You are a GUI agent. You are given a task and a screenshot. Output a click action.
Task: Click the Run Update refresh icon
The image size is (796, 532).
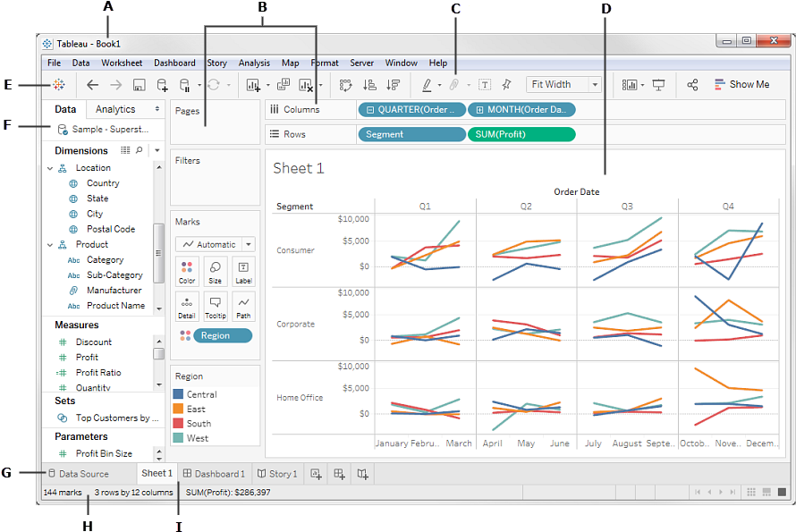click(214, 85)
